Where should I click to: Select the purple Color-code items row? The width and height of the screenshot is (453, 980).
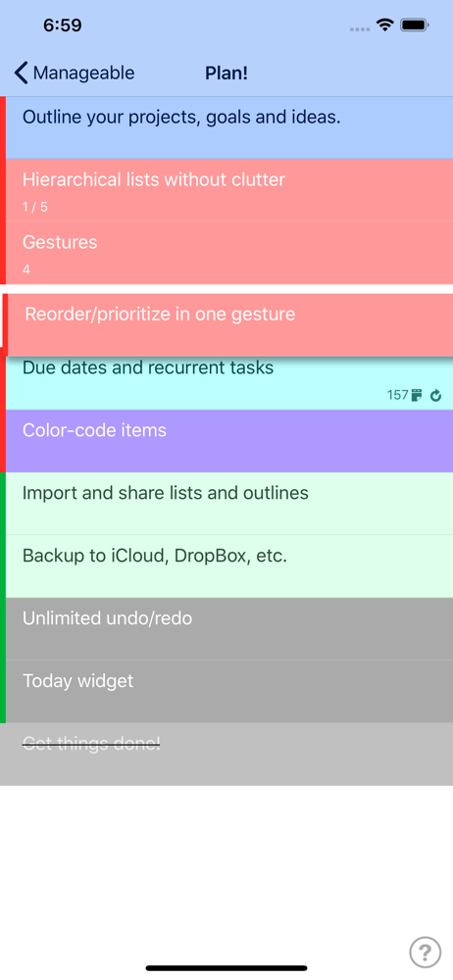pos(229,441)
